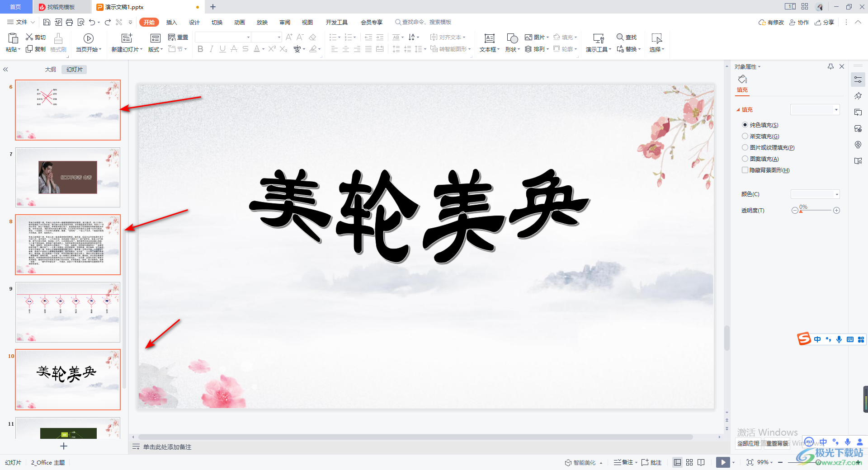The image size is (868, 470).
Task: Click the Find magnifier icon
Action: [620, 37]
